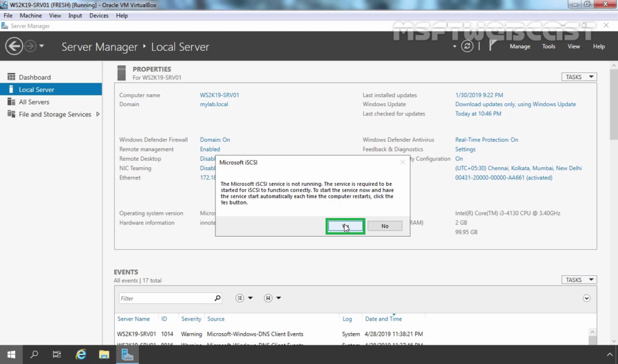Open navigation history dropdown beside forward arrow

42,46
